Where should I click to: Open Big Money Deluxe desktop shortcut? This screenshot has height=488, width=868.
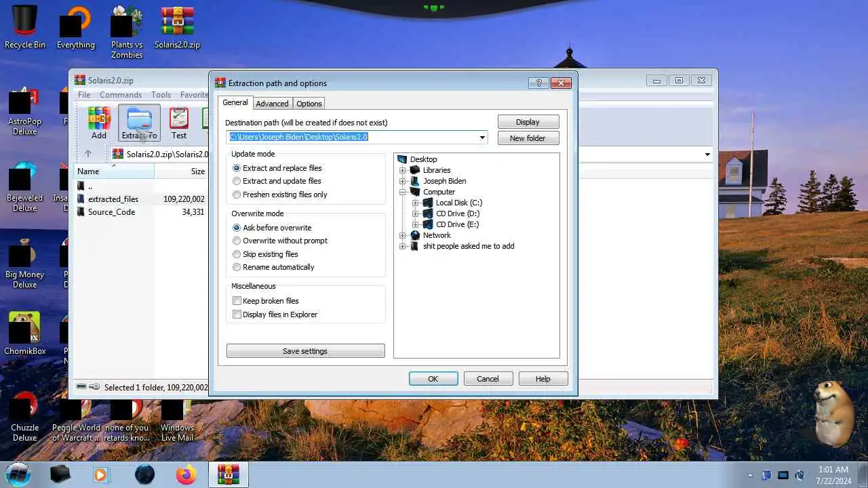[25, 264]
